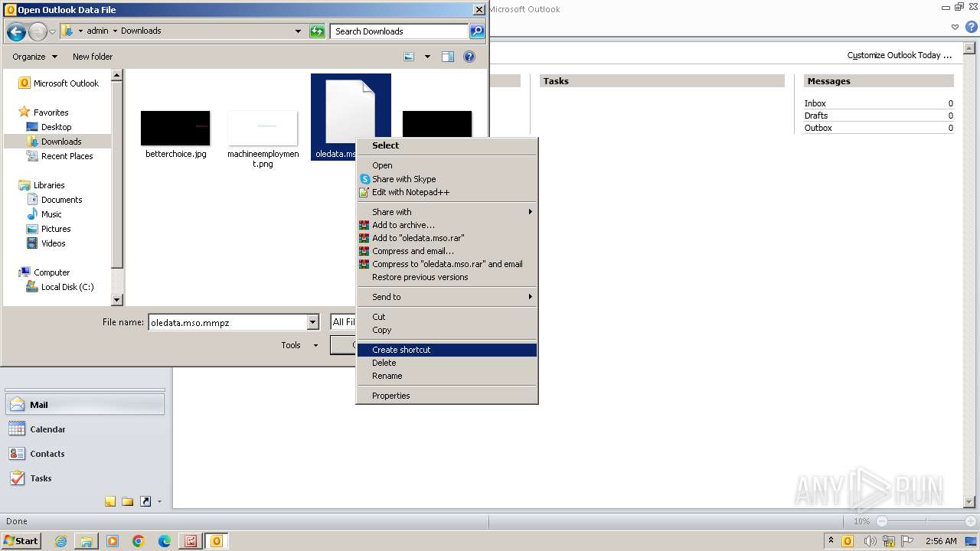
Task: Click the Folder List icon in Outlook navigation
Action: tap(128, 501)
